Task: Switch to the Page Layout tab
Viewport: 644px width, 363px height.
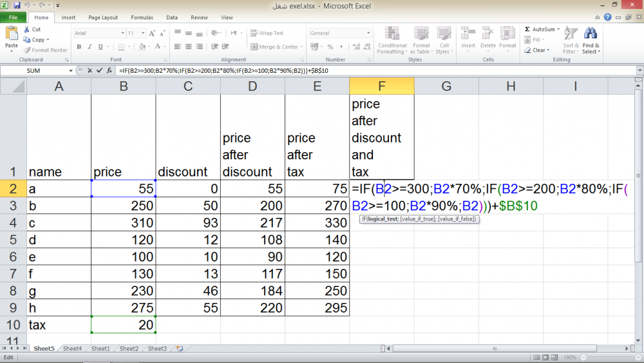Action: (103, 17)
